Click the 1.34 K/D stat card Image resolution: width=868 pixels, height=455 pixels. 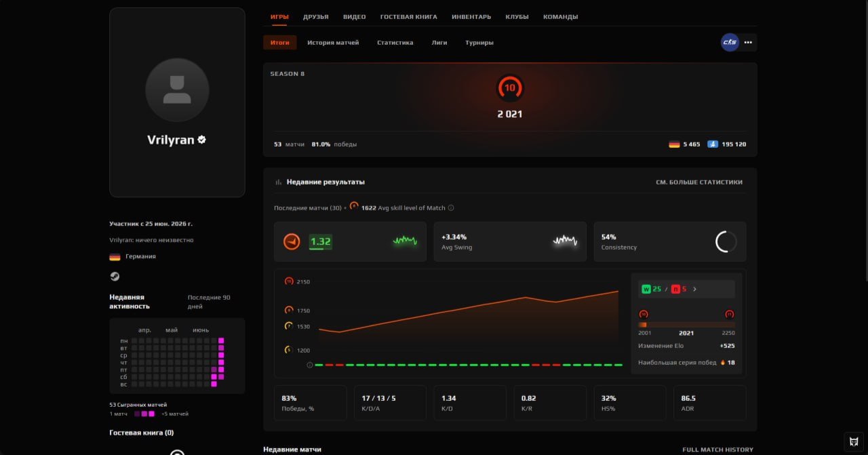coord(470,403)
